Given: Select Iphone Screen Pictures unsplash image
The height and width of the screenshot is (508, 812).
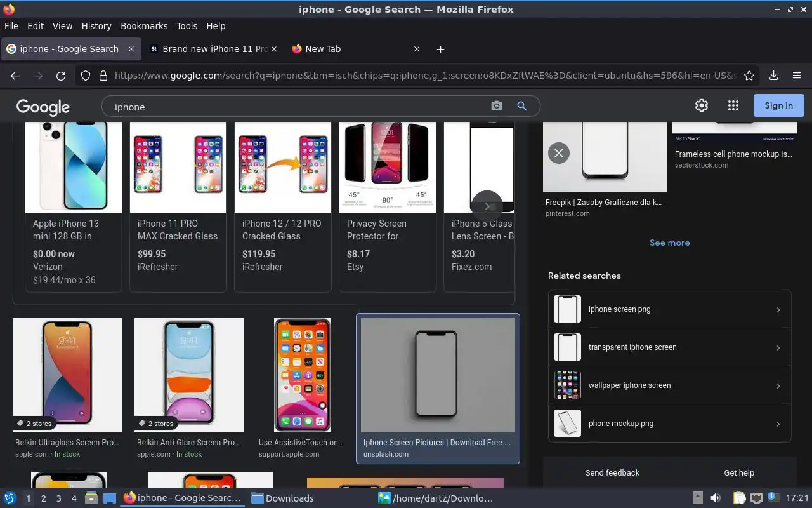Looking at the screenshot, I should [438, 375].
